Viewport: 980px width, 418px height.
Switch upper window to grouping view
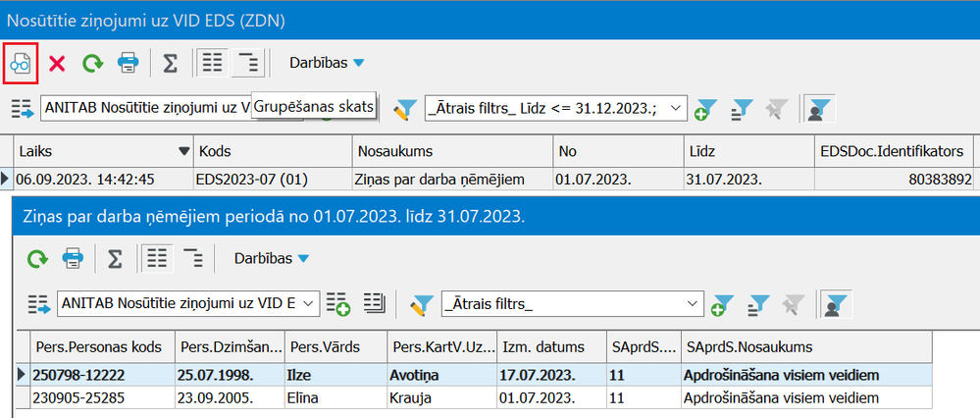pyautogui.click(x=249, y=63)
